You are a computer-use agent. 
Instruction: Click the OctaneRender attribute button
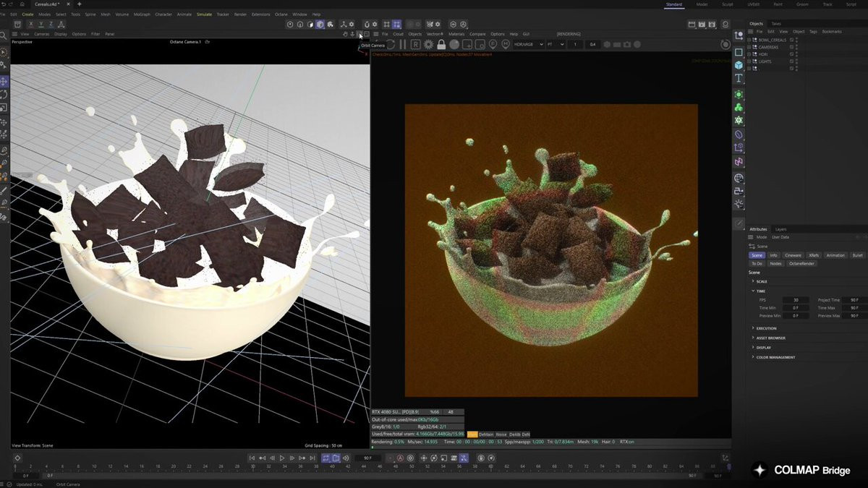(x=801, y=263)
